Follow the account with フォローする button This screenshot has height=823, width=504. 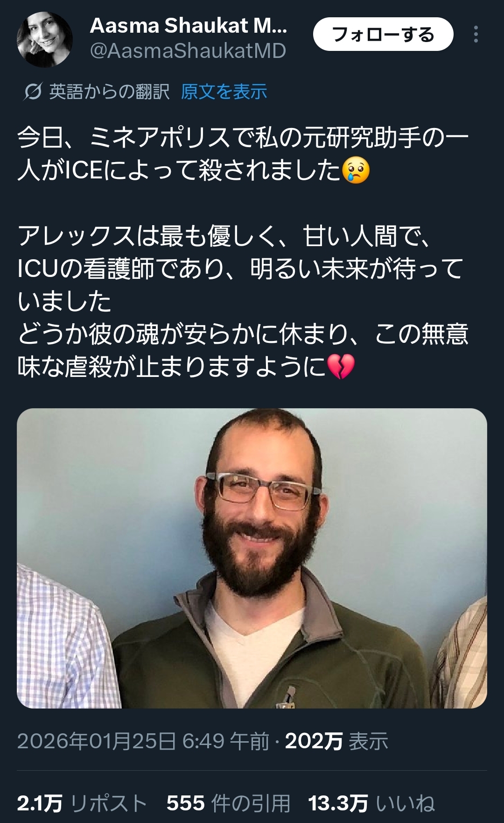click(x=383, y=34)
